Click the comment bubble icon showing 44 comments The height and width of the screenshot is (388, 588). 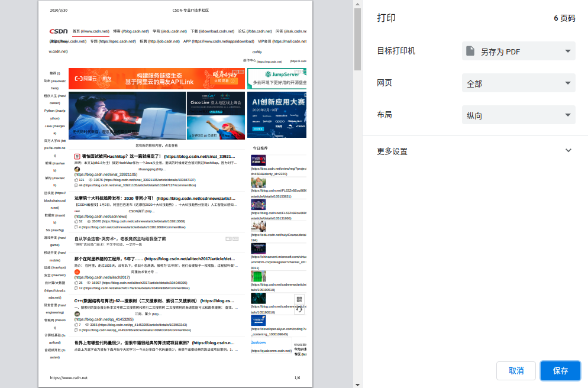77,185
